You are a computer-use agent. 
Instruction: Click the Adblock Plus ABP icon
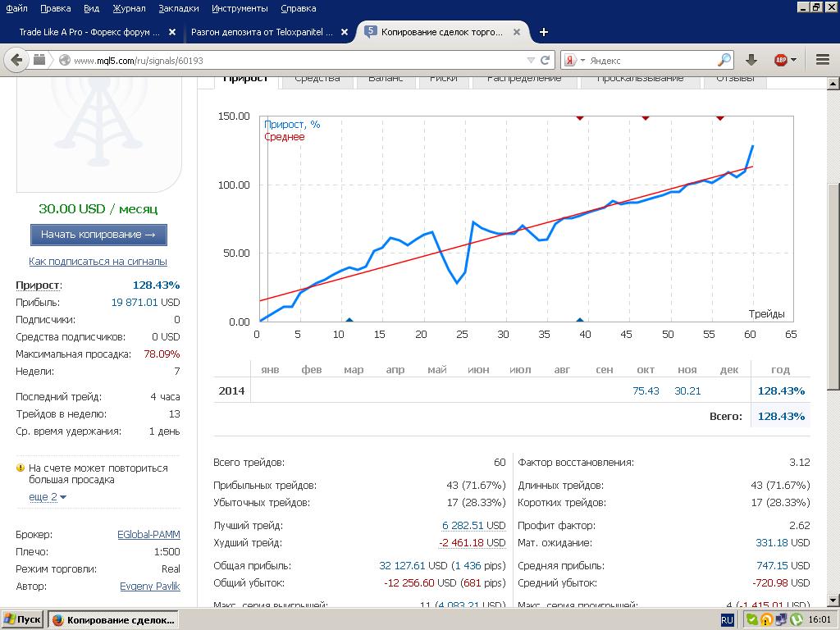point(781,60)
